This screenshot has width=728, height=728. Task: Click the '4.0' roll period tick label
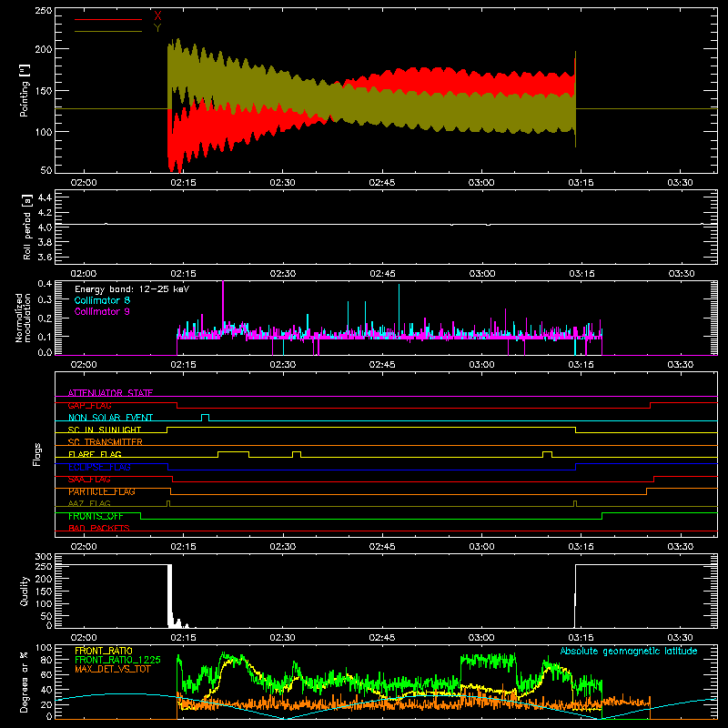(45, 227)
